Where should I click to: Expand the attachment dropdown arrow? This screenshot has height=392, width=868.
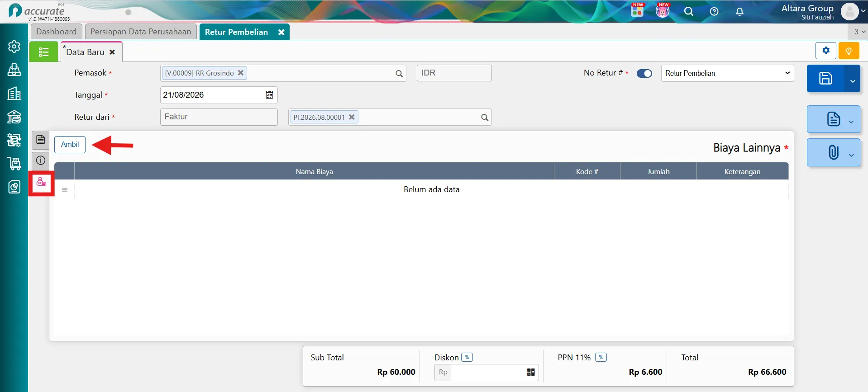tap(851, 155)
